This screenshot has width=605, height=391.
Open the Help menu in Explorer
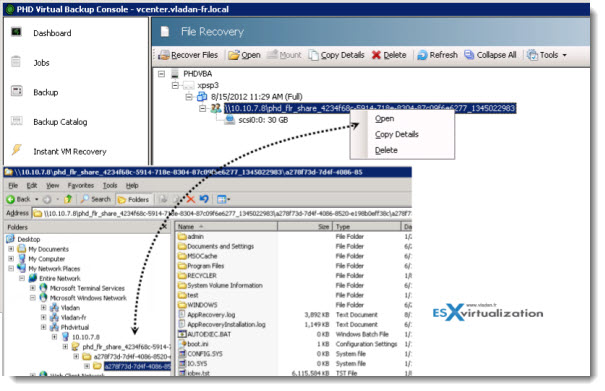132,186
